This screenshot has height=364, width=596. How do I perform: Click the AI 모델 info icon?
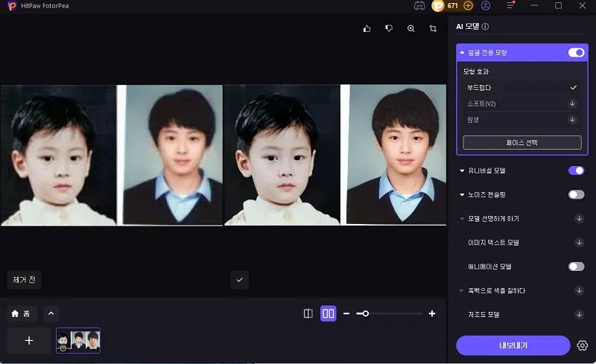(486, 27)
